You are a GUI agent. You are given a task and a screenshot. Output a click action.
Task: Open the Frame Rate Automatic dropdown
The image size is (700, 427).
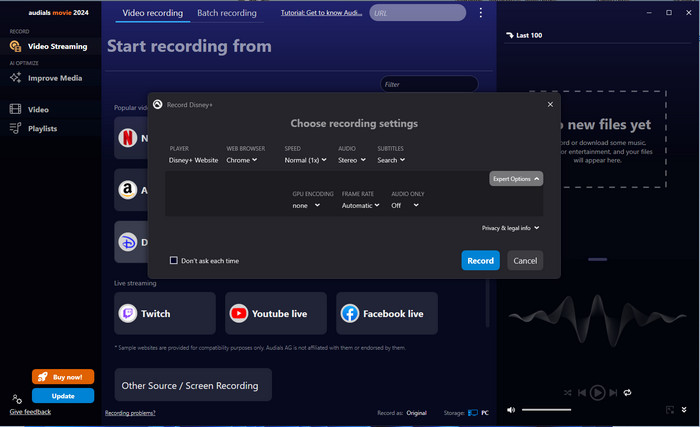[x=361, y=205]
